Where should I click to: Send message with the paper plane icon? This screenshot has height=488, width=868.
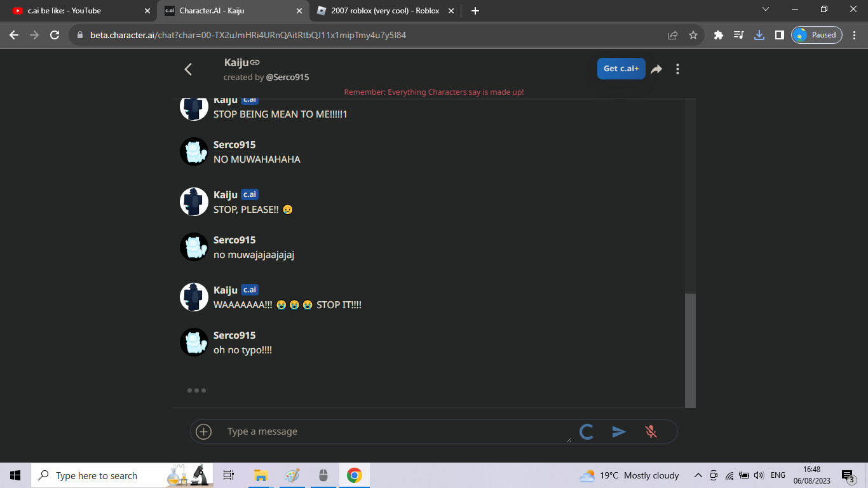coord(619,431)
